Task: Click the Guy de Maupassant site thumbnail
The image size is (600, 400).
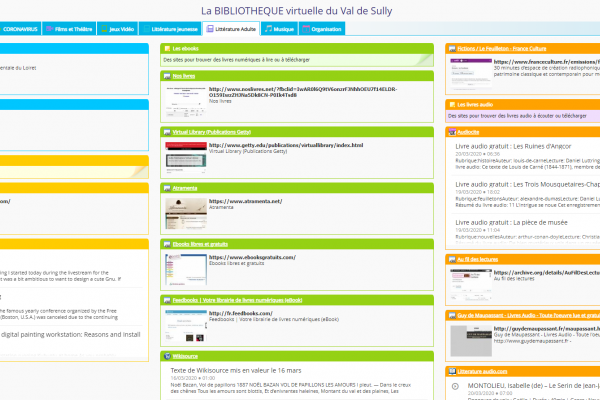Action: 471,341
